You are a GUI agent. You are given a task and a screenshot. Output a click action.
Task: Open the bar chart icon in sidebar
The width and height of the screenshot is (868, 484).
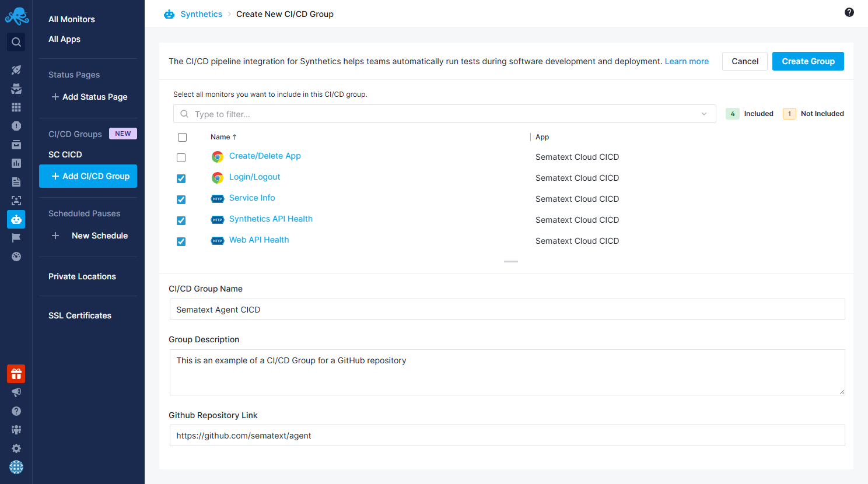point(16,163)
